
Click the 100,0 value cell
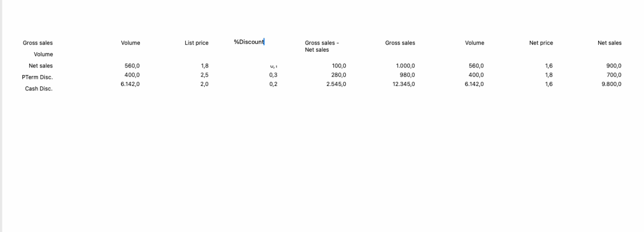click(338, 66)
